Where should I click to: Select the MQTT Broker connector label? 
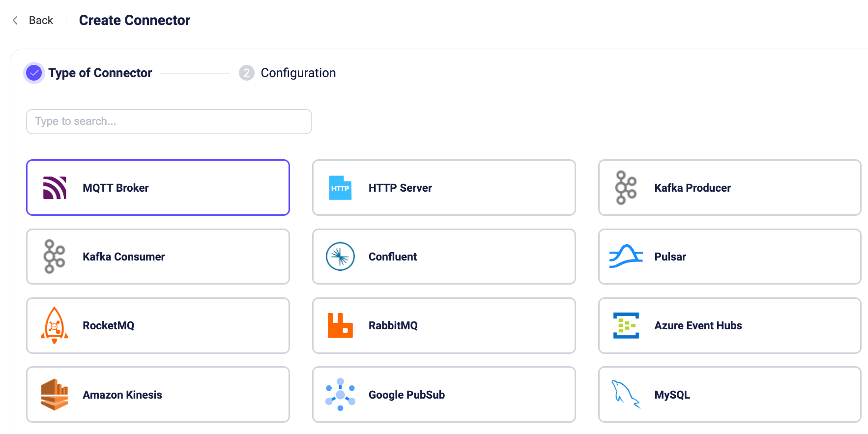coord(116,188)
